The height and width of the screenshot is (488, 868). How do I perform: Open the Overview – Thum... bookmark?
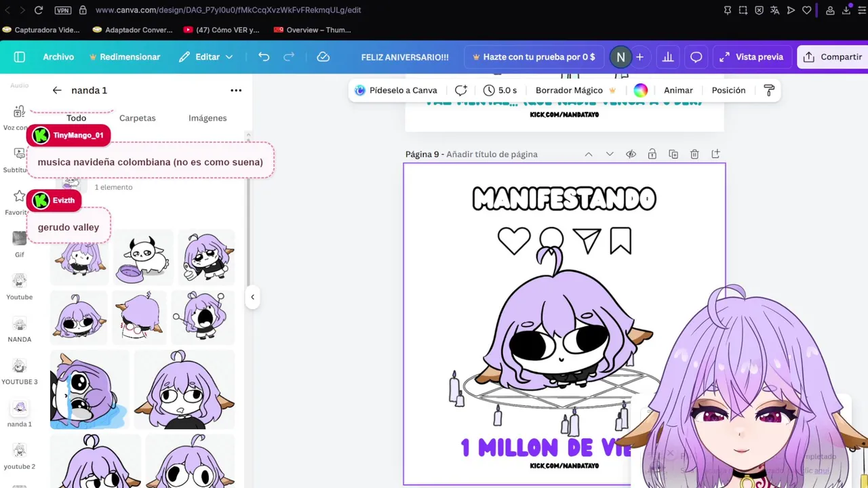[313, 30]
